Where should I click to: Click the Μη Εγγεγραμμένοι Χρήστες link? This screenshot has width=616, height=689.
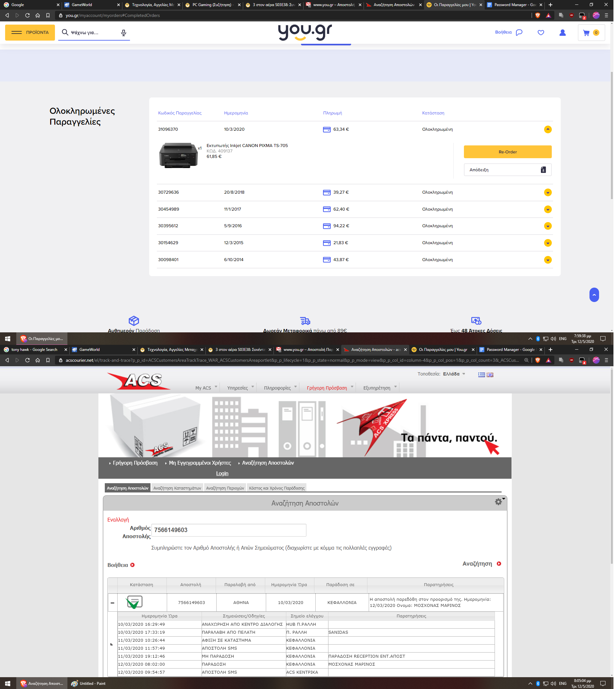tap(200, 462)
